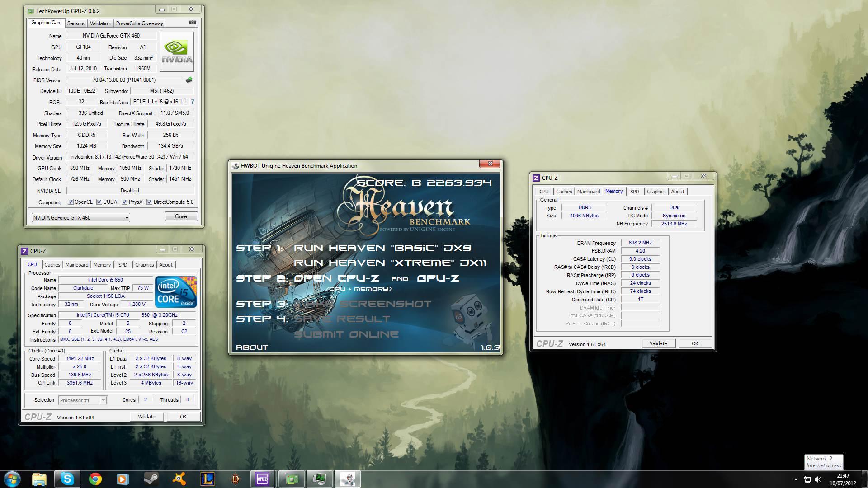Open Avast antivirus taskbar icon
868x488 pixels.
coord(179,479)
